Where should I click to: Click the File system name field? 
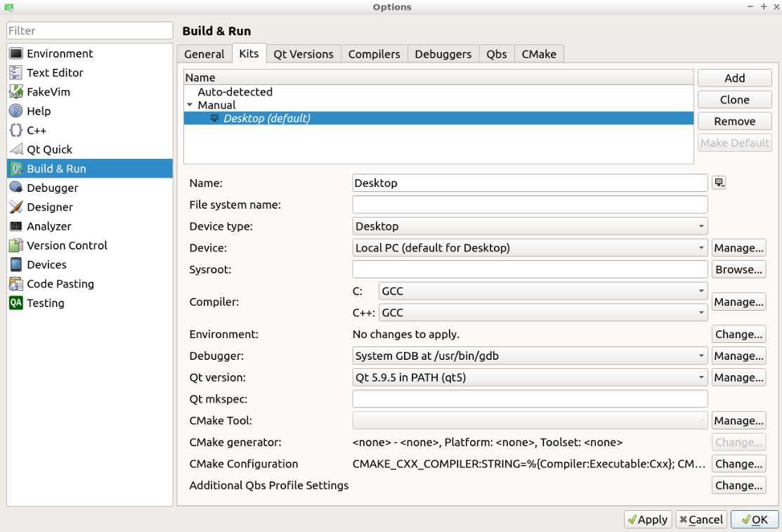[x=530, y=205]
